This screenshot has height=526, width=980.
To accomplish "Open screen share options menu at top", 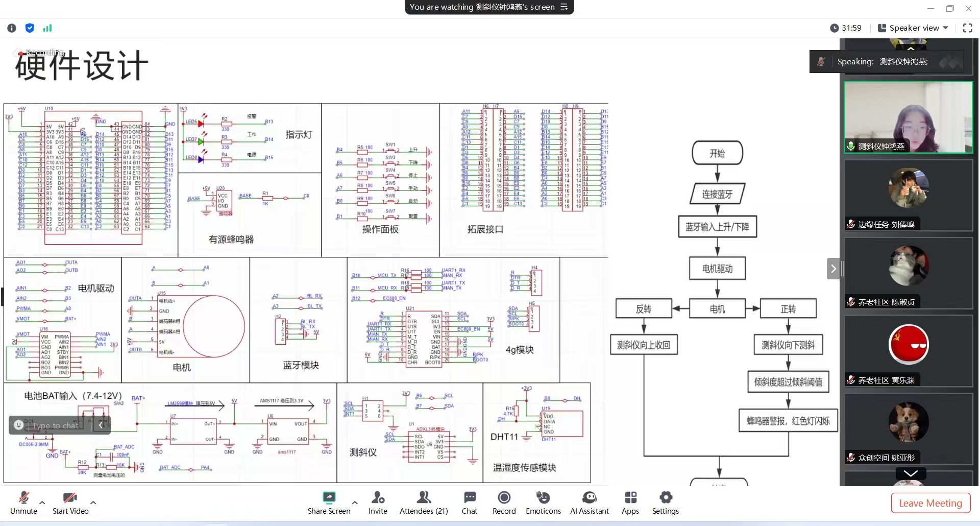I will [564, 7].
